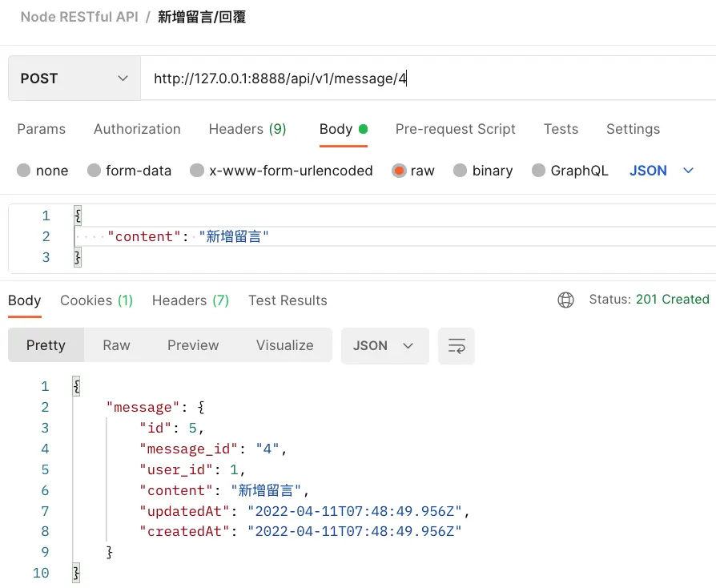Open the Authorization tab
716x588 pixels.
(137, 129)
